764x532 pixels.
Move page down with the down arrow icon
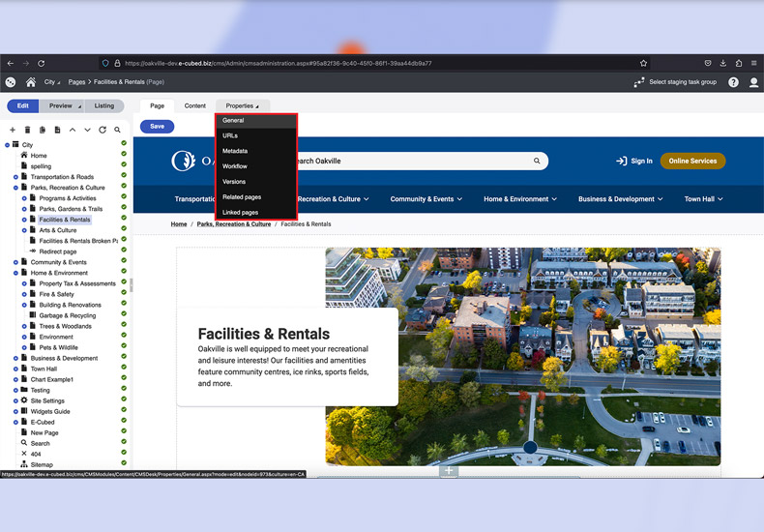[87, 130]
